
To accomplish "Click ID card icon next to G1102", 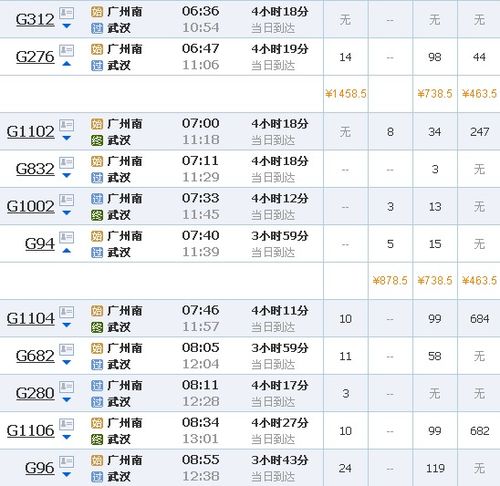I will [x=66, y=125].
